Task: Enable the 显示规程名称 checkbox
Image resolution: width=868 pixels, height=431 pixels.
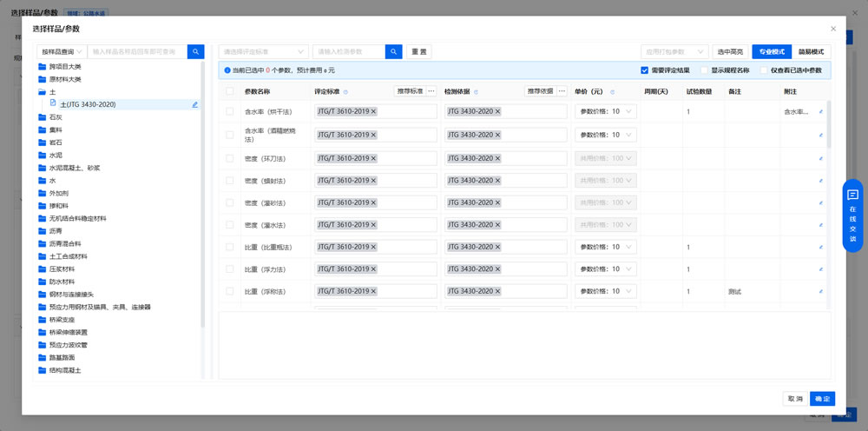Action: (704, 70)
